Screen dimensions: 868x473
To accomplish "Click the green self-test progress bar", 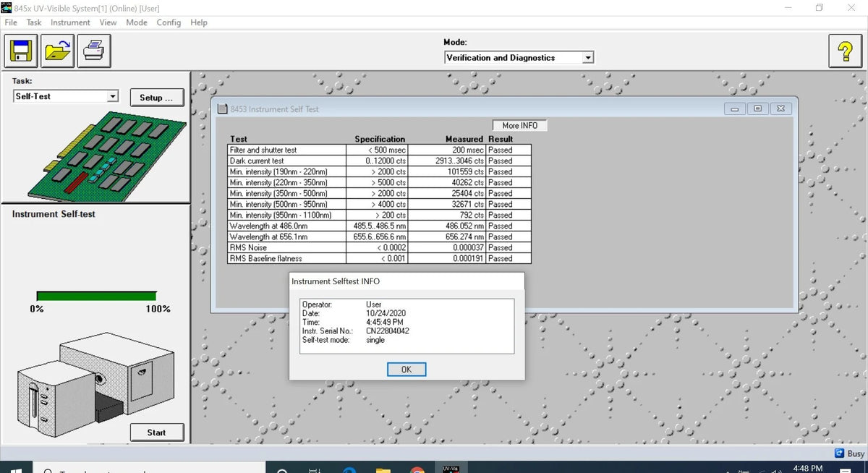I will [96, 296].
